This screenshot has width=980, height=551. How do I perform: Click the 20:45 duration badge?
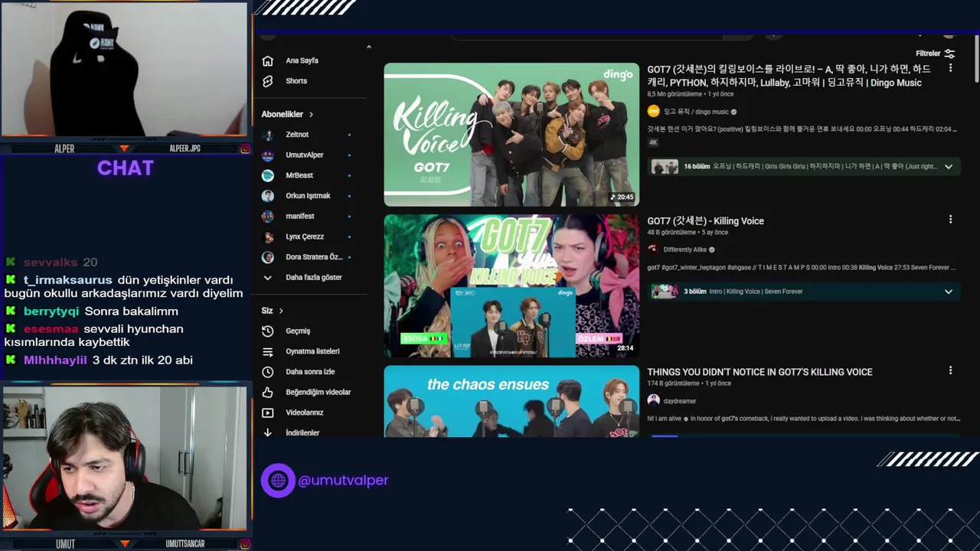click(622, 197)
